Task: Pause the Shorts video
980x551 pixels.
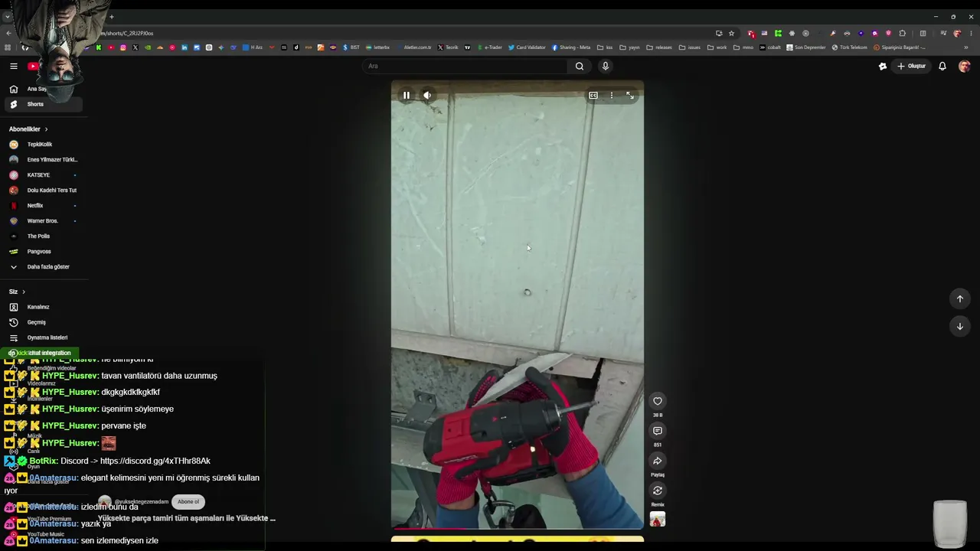Action: pos(407,96)
